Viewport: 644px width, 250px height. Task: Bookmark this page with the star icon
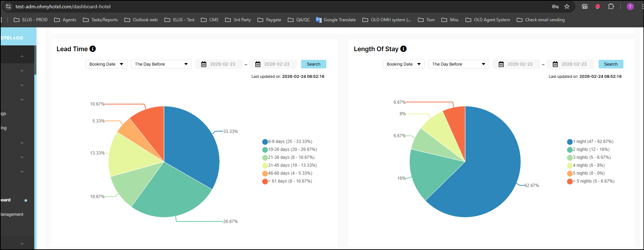click(x=567, y=6)
